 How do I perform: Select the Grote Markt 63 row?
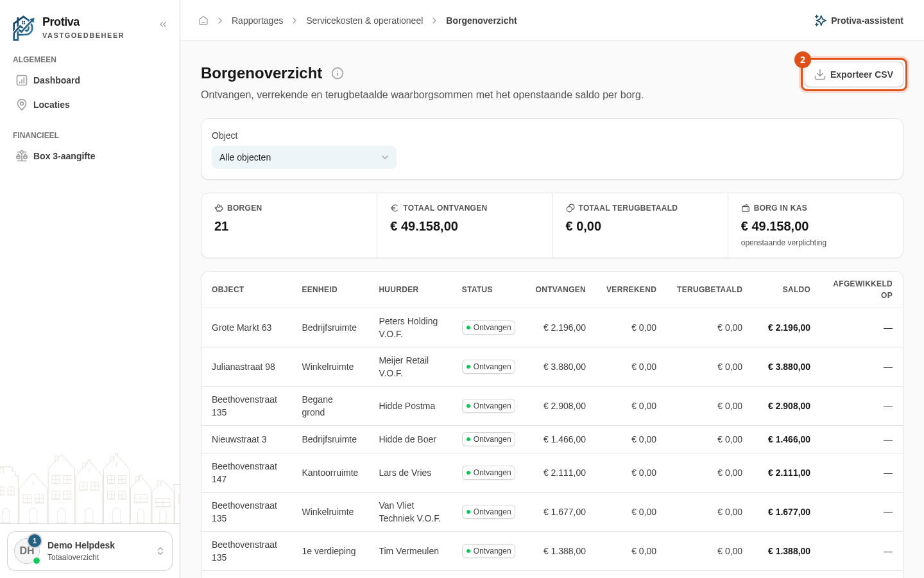pos(552,328)
